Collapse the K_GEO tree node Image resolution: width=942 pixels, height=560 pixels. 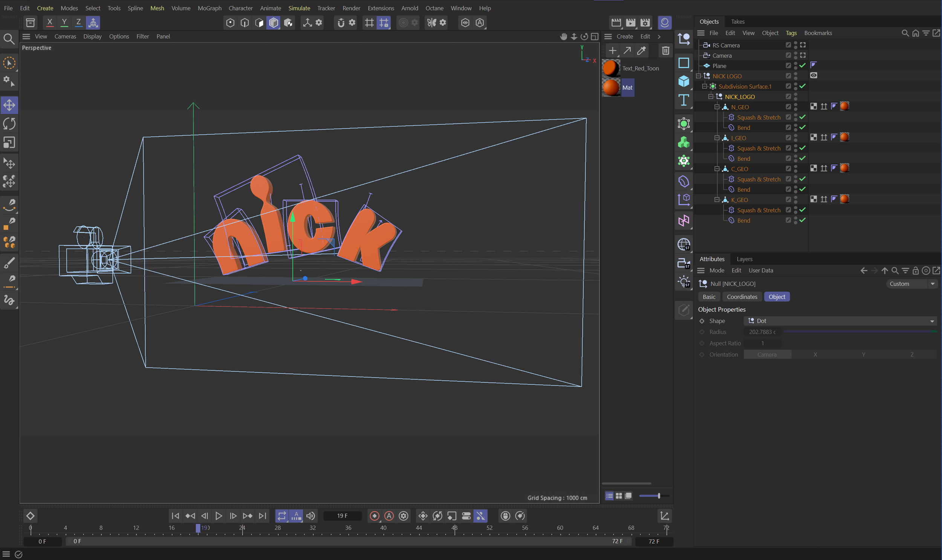717,200
